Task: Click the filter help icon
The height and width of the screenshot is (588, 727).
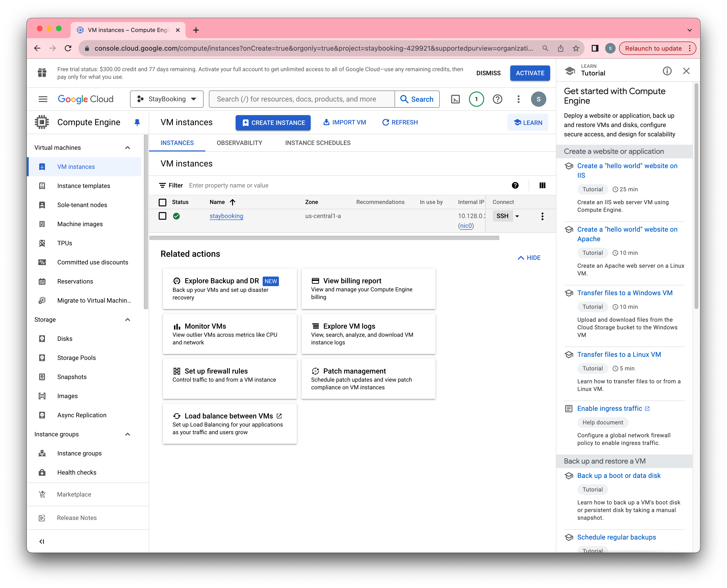Action: tap(515, 185)
